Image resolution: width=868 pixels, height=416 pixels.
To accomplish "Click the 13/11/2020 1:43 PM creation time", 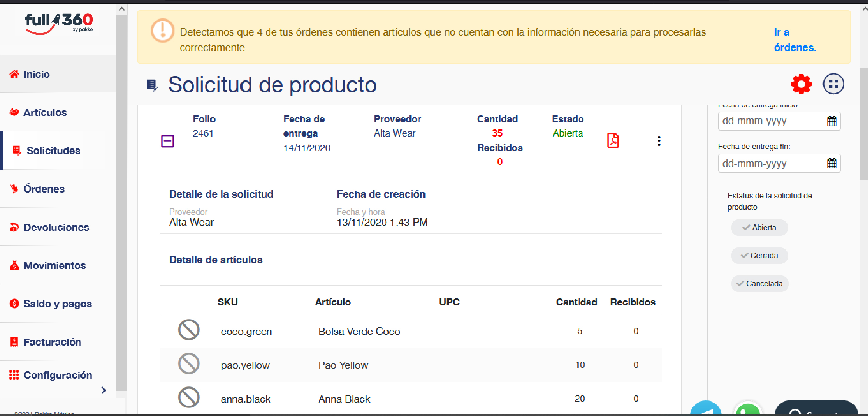I will [382, 222].
